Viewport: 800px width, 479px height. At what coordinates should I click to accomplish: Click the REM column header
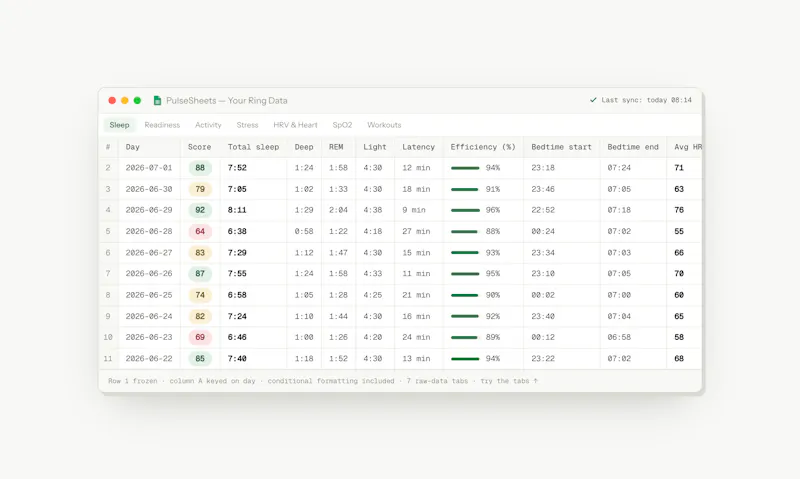336,147
